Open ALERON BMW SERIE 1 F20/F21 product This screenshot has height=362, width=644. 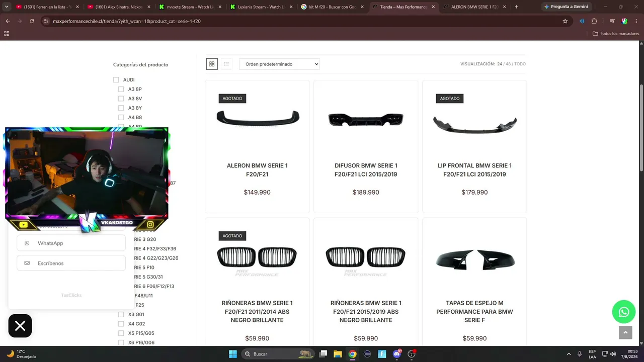[257, 170]
